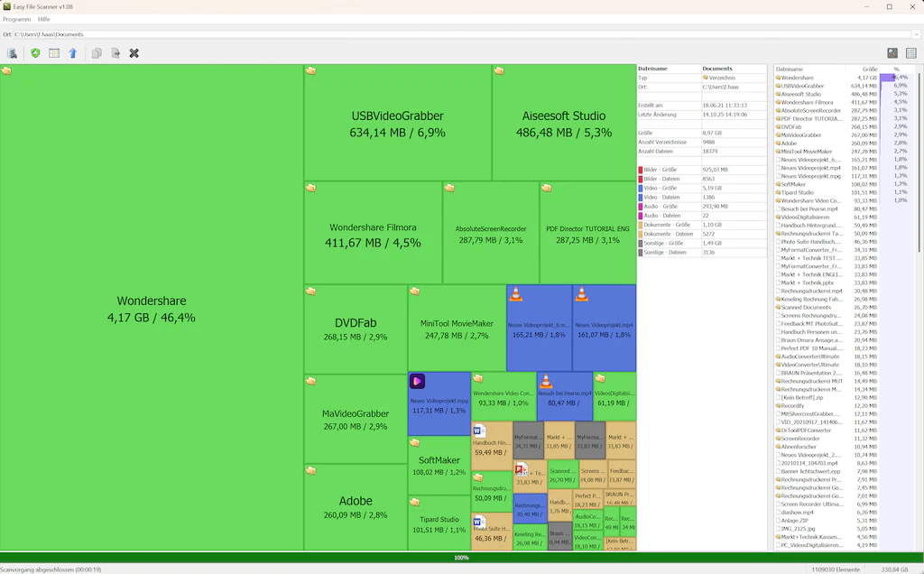Delete selection with the black X icon
Image resolution: width=924 pixels, height=574 pixels.
(134, 53)
